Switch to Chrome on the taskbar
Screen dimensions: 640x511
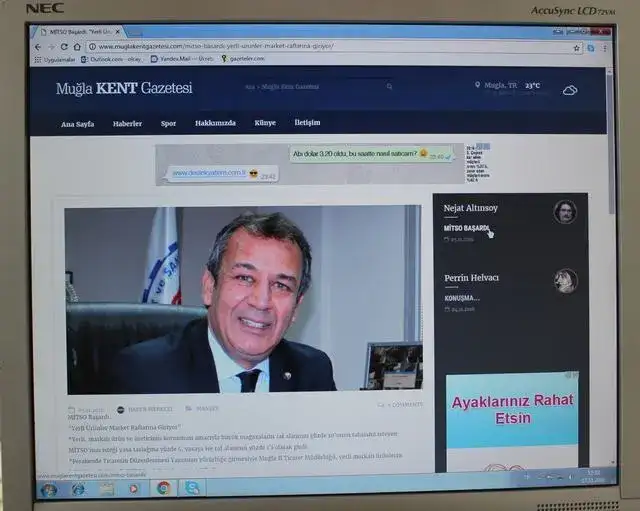(x=164, y=488)
